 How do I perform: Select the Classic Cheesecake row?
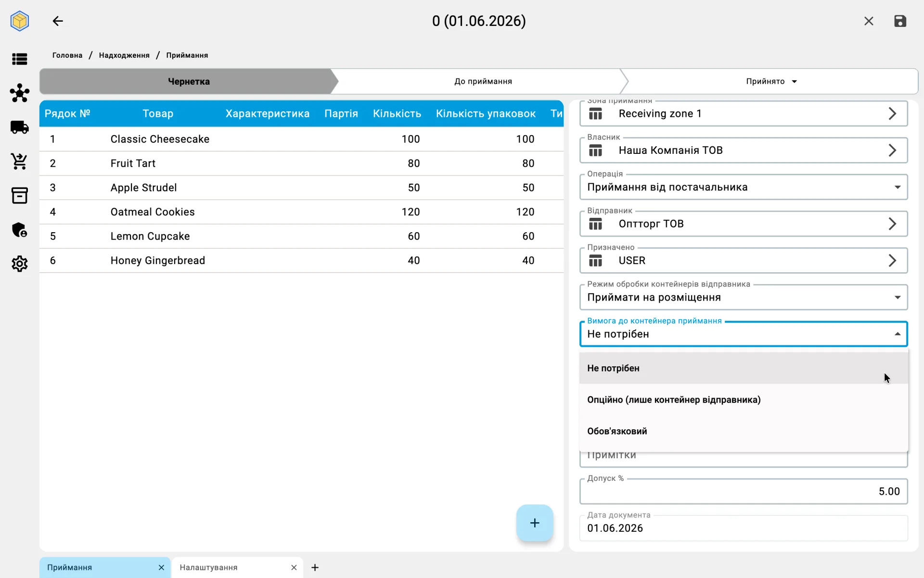coord(301,139)
